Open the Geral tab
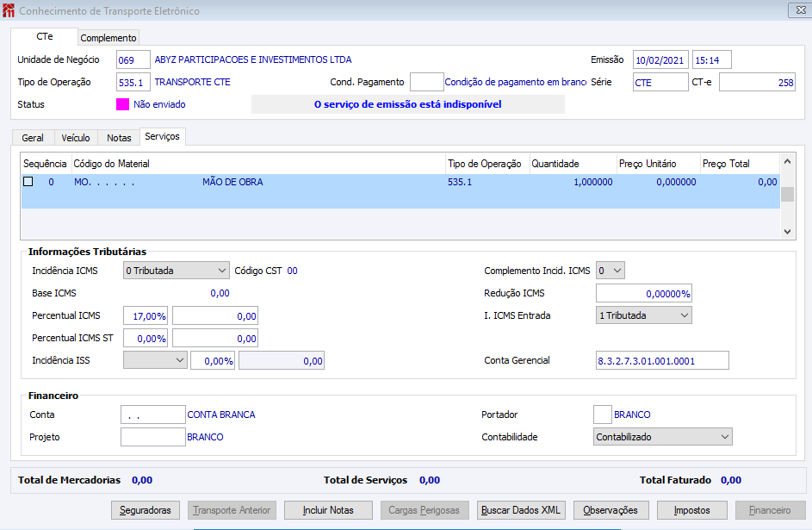812x530 pixels. pyautogui.click(x=33, y=138)
